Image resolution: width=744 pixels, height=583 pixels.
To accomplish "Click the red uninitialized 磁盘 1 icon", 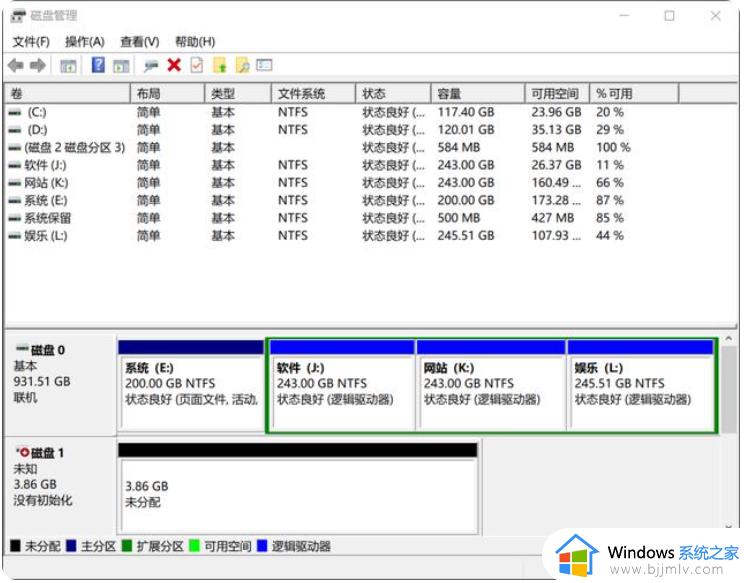I will 22,452.
